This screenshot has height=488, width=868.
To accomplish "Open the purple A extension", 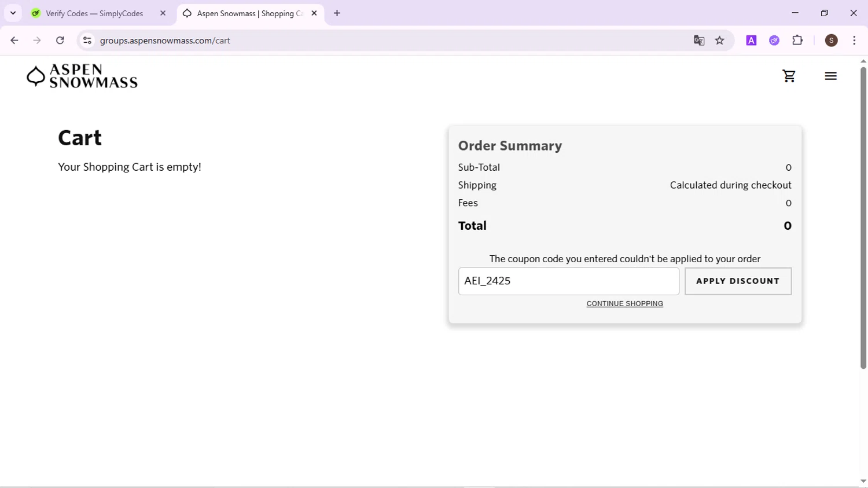I will (751, 41).
